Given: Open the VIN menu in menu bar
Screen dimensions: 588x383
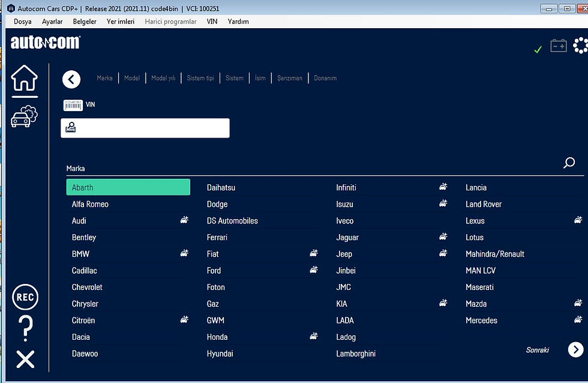Looking at the screenshot, I should click(x=212, y=22).
